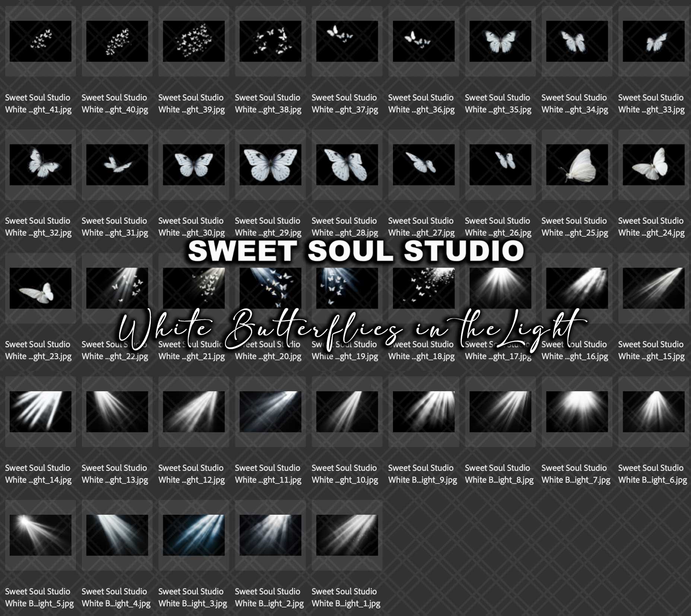Select the White ...ght_11.jpg rays thumbnail
Screen dimensions: 691x616
pos(270,412)
